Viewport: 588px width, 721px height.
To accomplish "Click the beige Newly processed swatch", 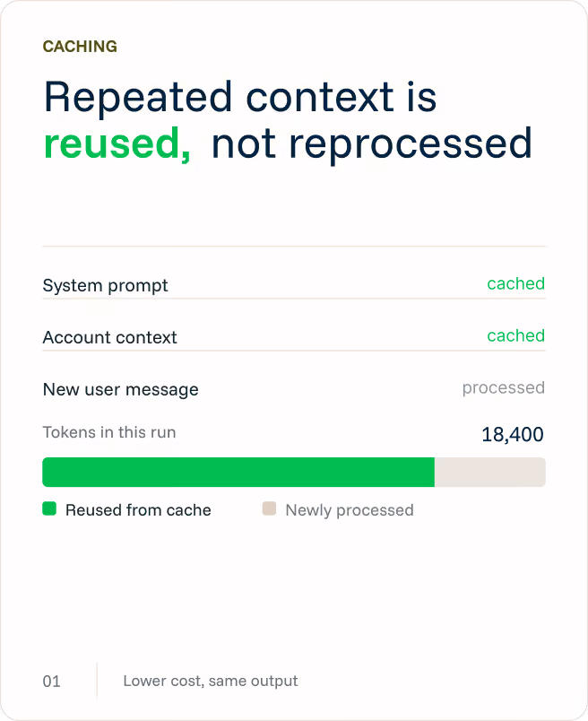I will click(269, 509).
